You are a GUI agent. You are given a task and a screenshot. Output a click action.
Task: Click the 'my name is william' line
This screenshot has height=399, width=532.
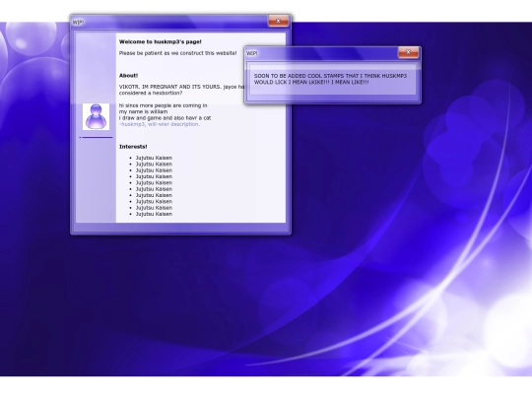(x=143, y=111)
